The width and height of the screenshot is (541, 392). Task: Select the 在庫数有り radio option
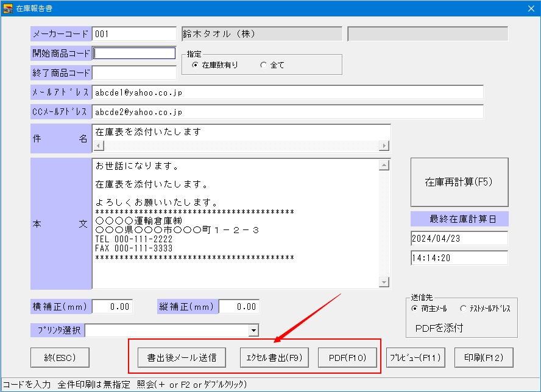(195, 65)
